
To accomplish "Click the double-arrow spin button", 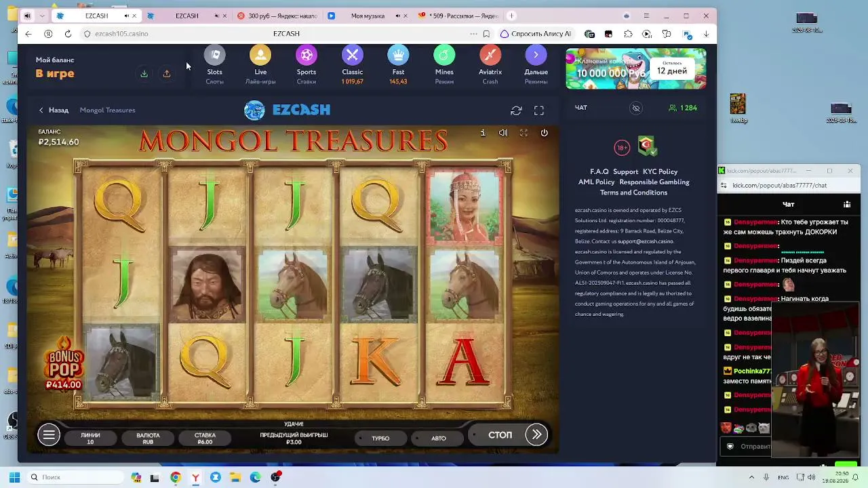I will 536,435.
